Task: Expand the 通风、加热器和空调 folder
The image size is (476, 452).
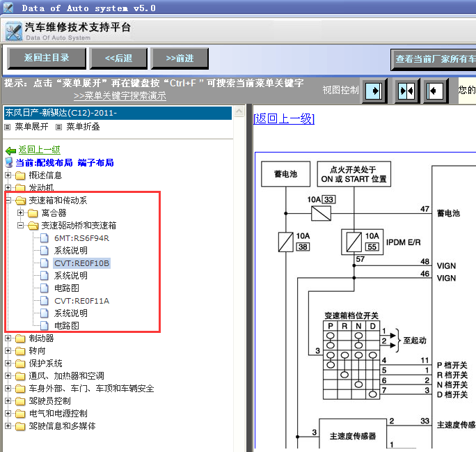Action: point(8,376)
